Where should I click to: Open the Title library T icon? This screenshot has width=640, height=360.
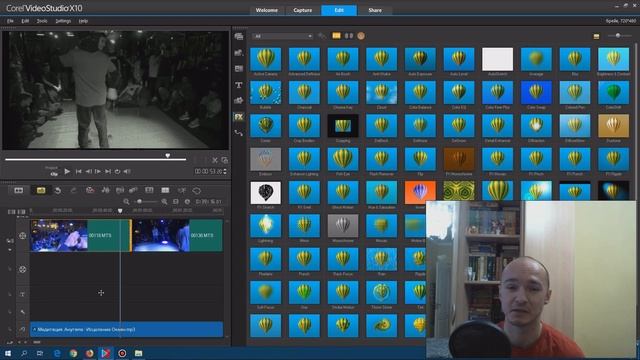click(x=239, y=85)
